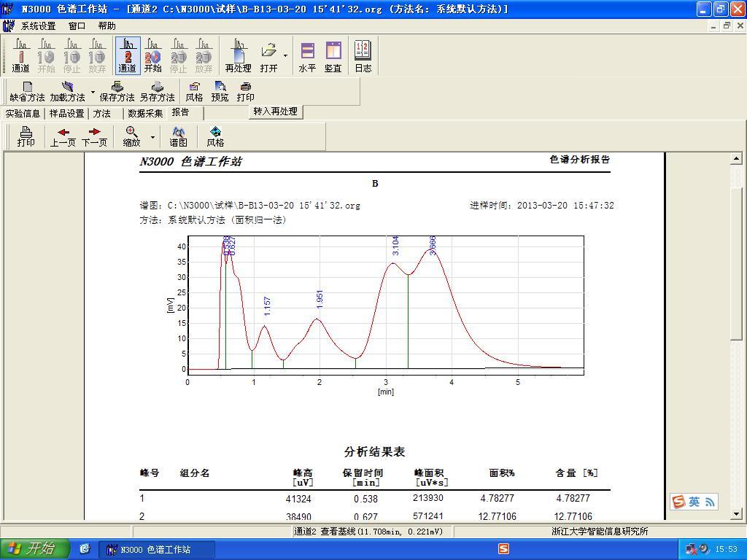
Task: Print the report via report toolbar 打印
Action: [x=26, y=136]
